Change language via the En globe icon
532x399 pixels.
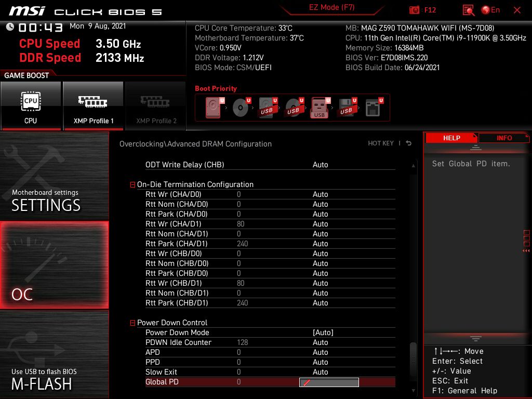(490, 10)
